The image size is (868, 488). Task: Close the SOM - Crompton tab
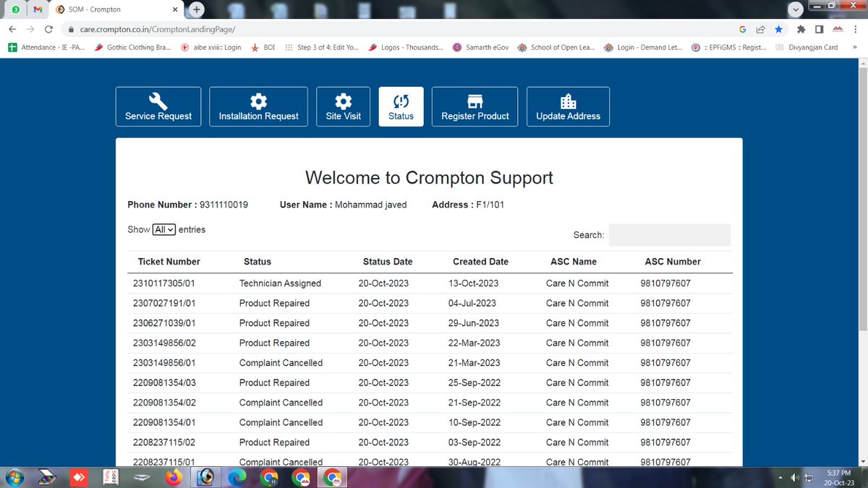pyautogui.click(x=174, y=10)
